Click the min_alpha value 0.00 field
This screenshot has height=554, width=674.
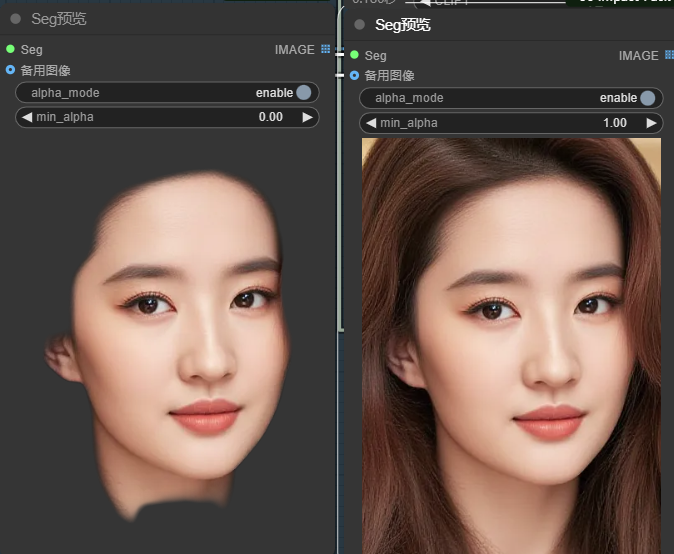tap(271, 117)
